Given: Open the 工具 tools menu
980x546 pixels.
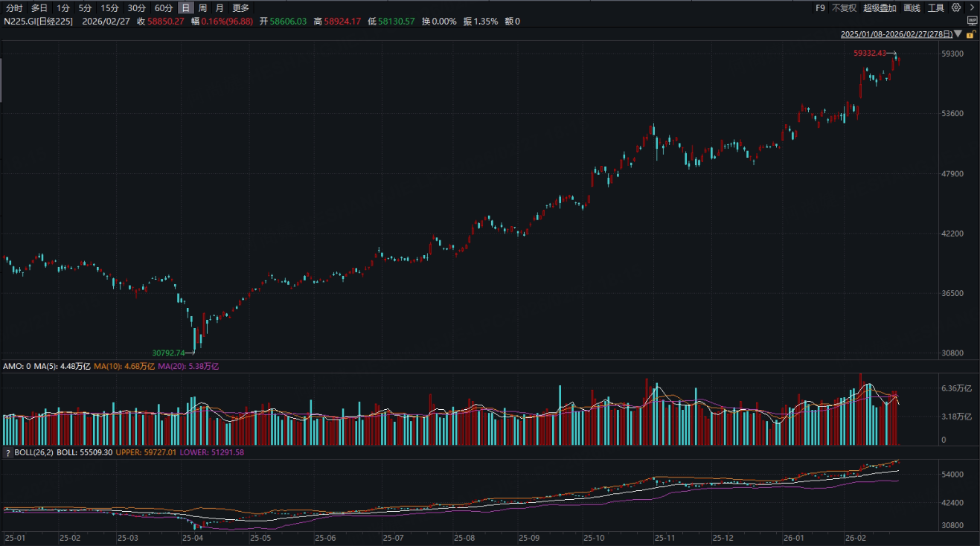Looking at the screenshot, I should pyautogui.click(x=935, y=8).
